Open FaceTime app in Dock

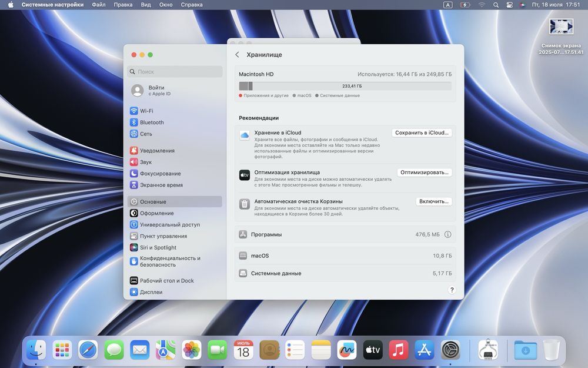[x=218, y=350]
